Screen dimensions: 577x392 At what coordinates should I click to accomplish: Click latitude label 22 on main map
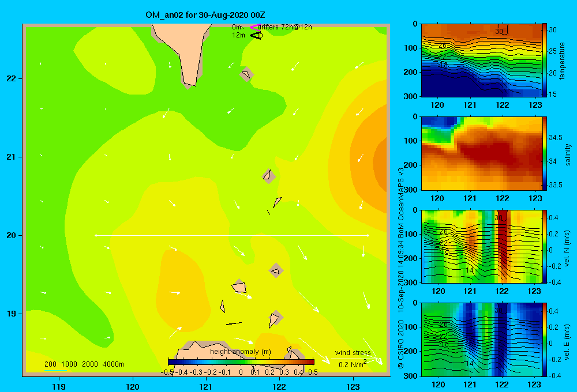12,79
